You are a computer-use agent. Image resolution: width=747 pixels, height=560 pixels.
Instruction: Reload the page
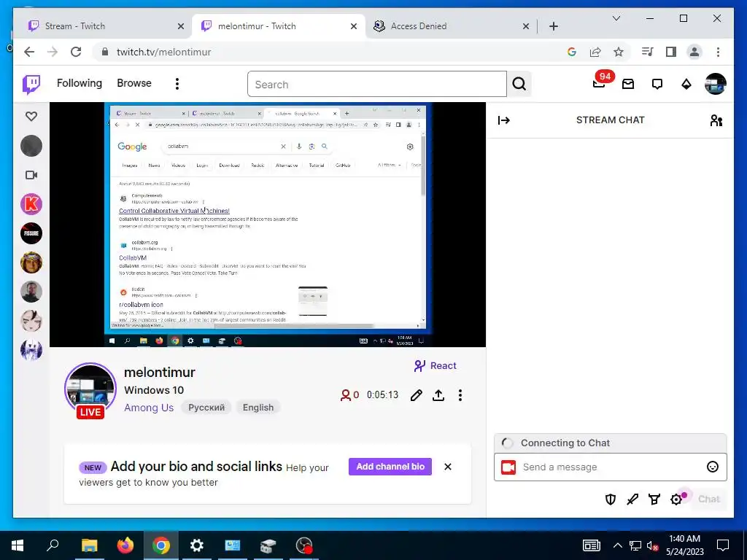[x=76, y=52]
